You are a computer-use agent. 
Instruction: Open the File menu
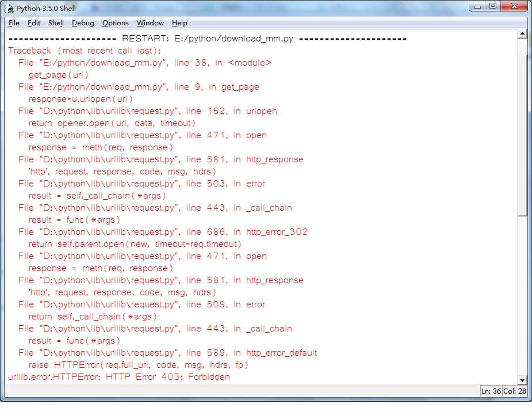[x=14, y=23]
